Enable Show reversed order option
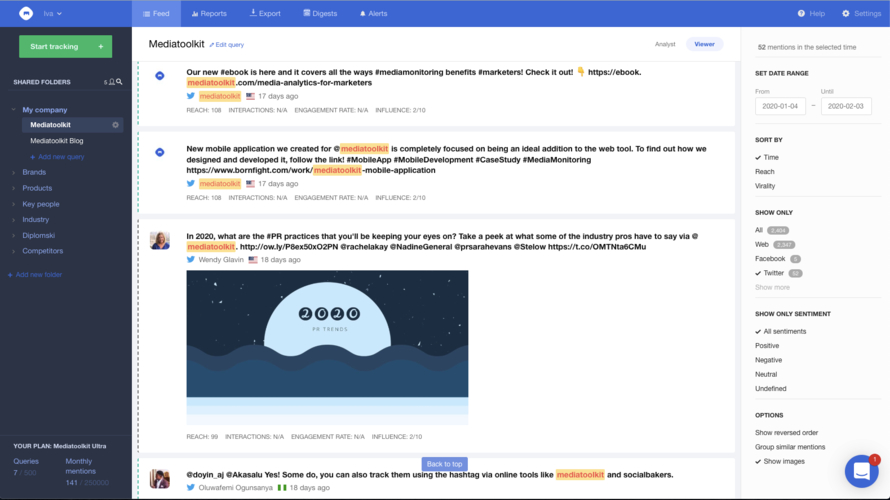The image size is (890, 500). pyautogui.click(x=786, y=432)
